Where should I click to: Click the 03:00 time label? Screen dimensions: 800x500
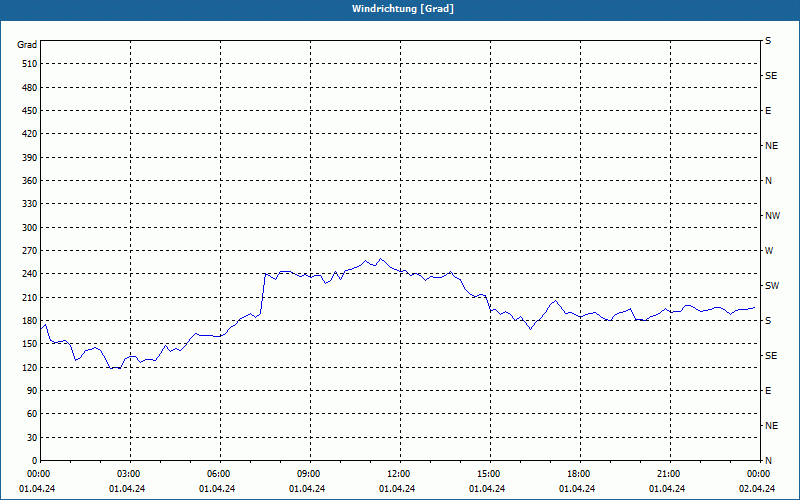coord(131,474)
